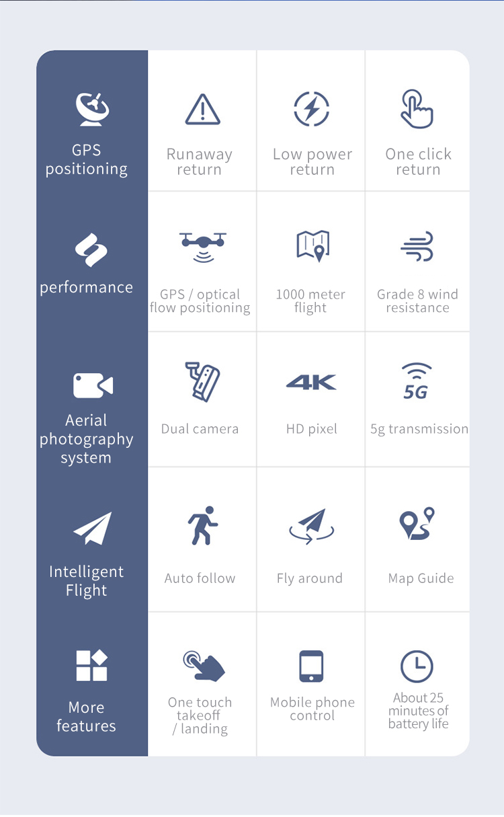The image size is (504, 817).
Task: Click the 4K HD pixel icon
Action: click(x=311, y=383)
